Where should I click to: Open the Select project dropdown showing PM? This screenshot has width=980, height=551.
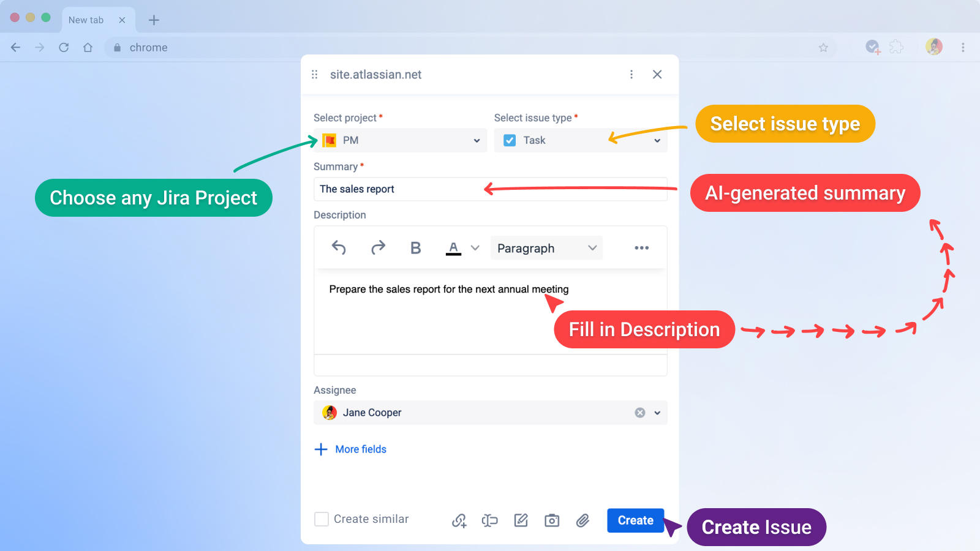coord(400,140)
